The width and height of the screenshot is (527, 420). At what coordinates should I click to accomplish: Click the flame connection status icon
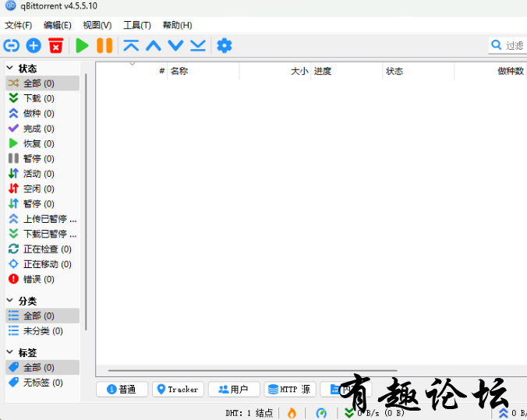[292, 413]
